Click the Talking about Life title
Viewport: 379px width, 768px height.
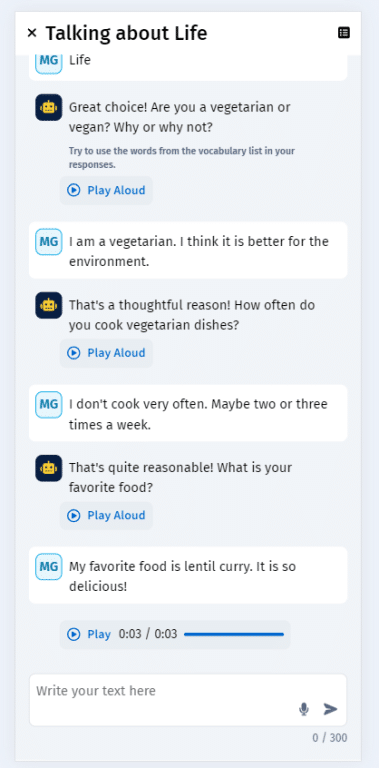[x=126, y=33]
